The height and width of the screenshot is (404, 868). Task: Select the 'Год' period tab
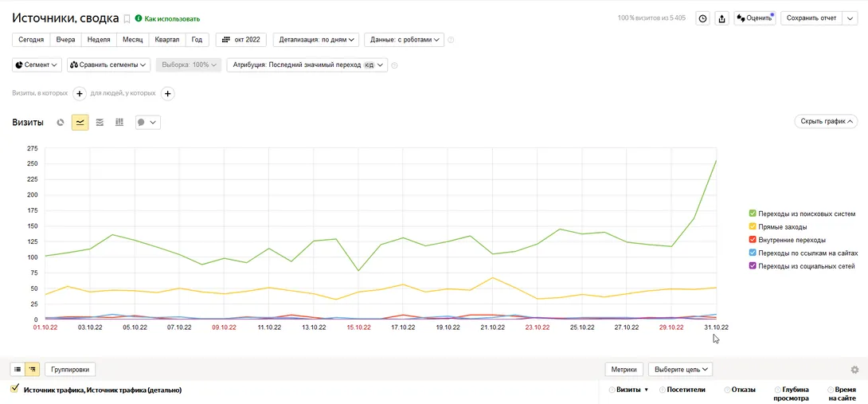click(x=197, y=40)
